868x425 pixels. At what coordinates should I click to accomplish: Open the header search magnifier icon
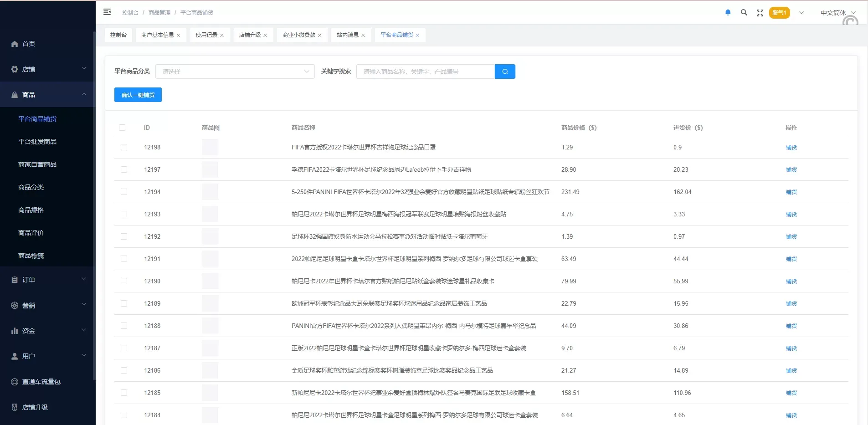[744, 13]
